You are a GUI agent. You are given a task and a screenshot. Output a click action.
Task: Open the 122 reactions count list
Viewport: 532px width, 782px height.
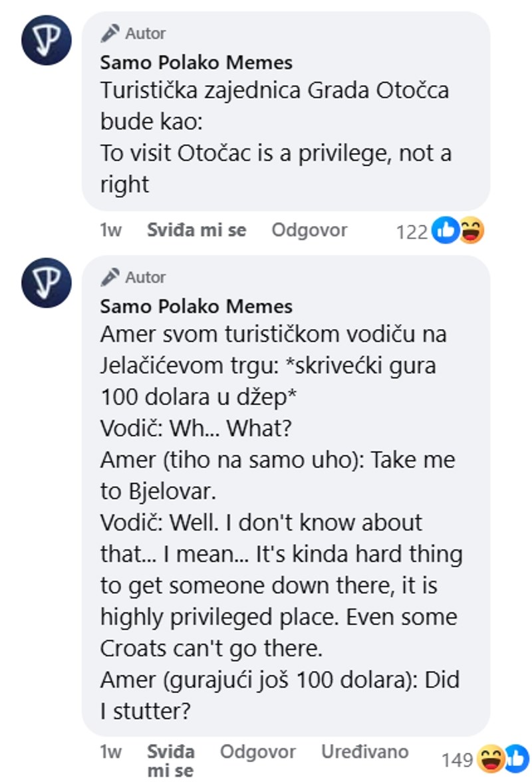coord(411,231)
